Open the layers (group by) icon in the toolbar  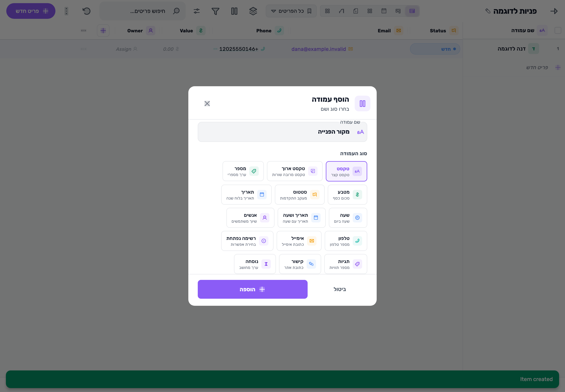253,11
